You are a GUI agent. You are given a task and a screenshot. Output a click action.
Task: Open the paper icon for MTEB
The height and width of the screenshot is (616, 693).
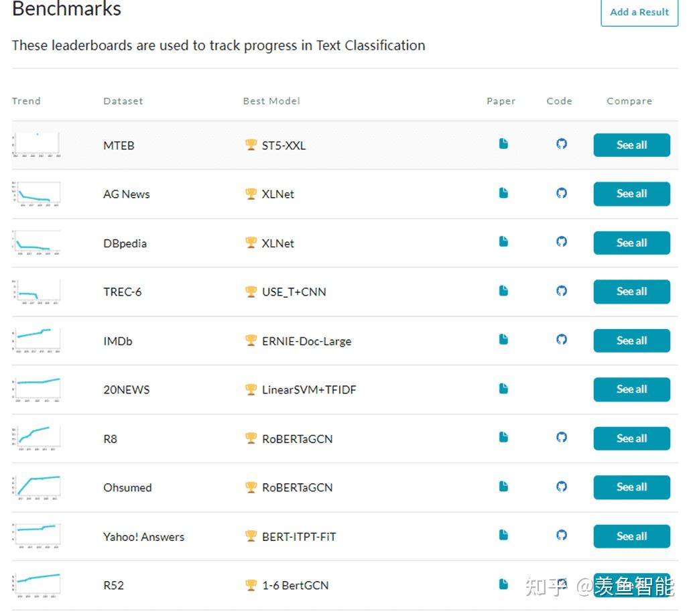[503, 143]
